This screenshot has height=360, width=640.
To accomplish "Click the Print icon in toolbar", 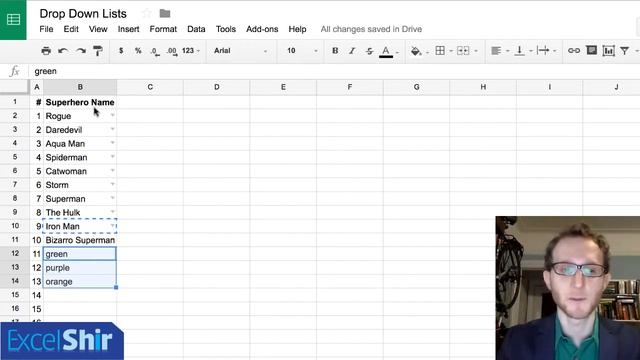I will point(46,51).
